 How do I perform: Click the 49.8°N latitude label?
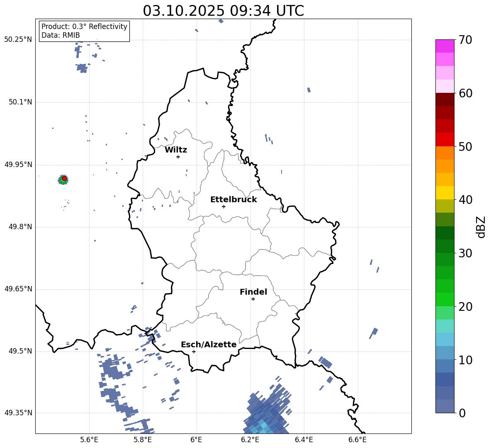[x=20, y=227]
